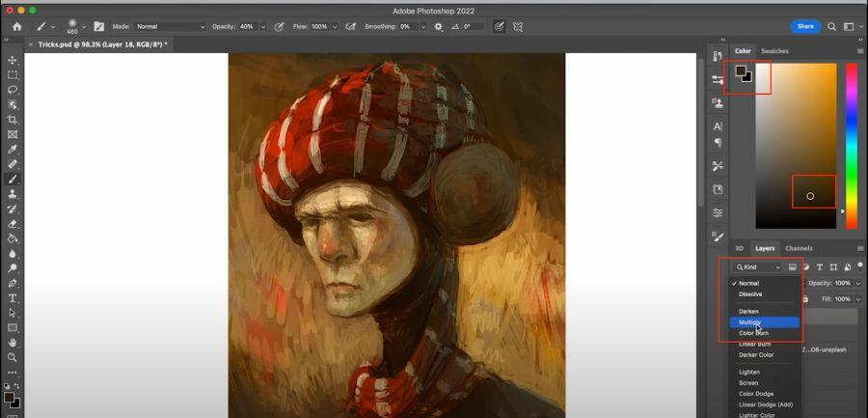Screen dimensions: 868x418
Task: Switch to the Swatches tab
Action: click(774, 51)
